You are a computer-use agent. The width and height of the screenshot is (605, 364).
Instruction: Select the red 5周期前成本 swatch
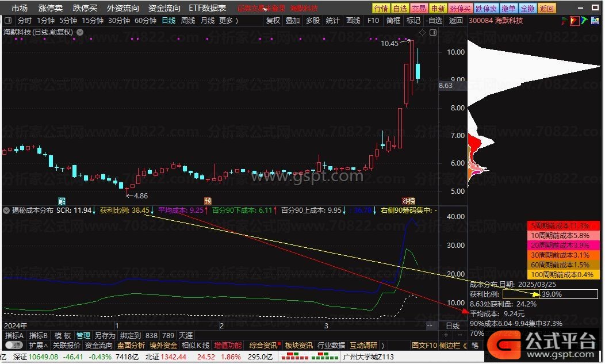point(564,226)
